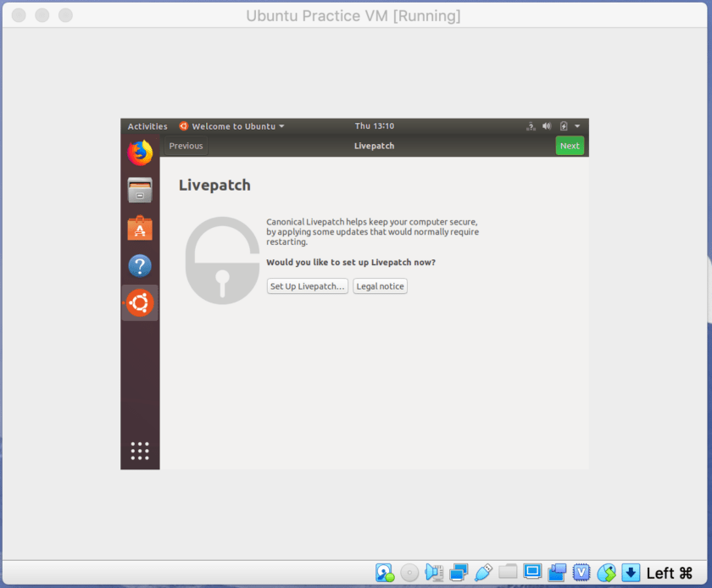Click VirtualBox mouse integration icon

coord(606,573)
